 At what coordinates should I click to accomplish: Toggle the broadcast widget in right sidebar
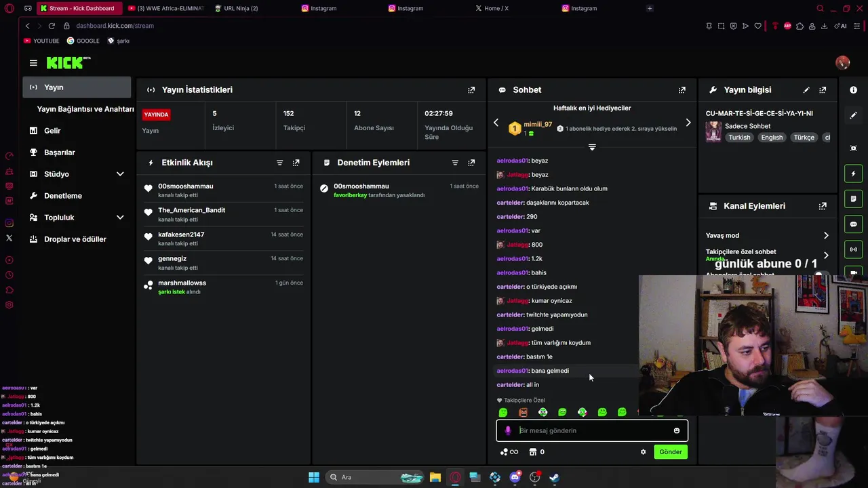pos(853,249)
